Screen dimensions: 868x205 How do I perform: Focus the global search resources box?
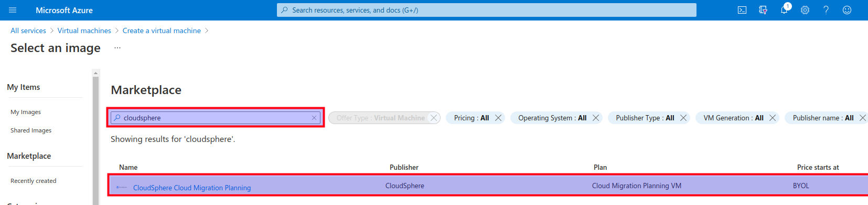pos(487,10)
